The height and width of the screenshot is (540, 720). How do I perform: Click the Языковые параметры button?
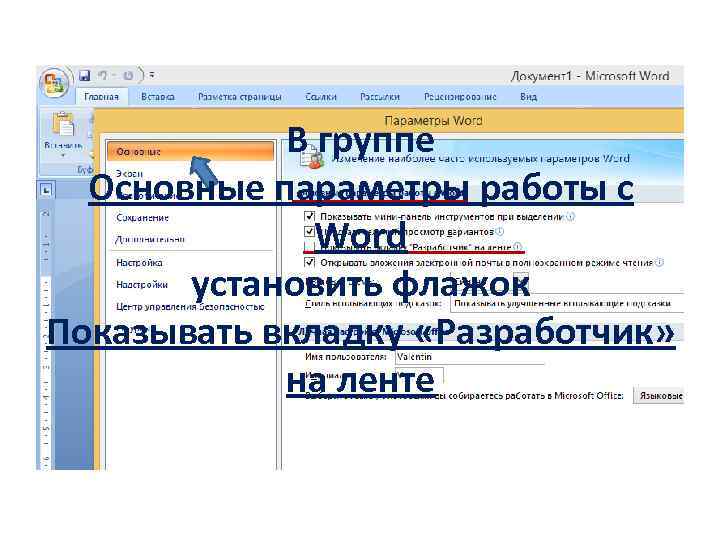[x=659, y=396]
